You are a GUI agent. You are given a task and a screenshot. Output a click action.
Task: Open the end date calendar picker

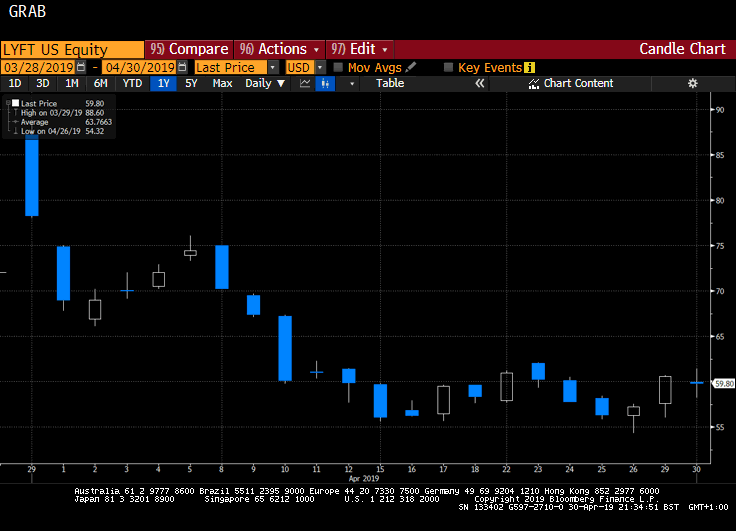182,67
